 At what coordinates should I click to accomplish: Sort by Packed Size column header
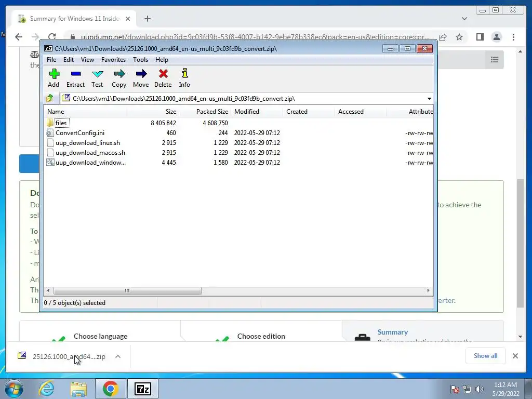point(205,112)
